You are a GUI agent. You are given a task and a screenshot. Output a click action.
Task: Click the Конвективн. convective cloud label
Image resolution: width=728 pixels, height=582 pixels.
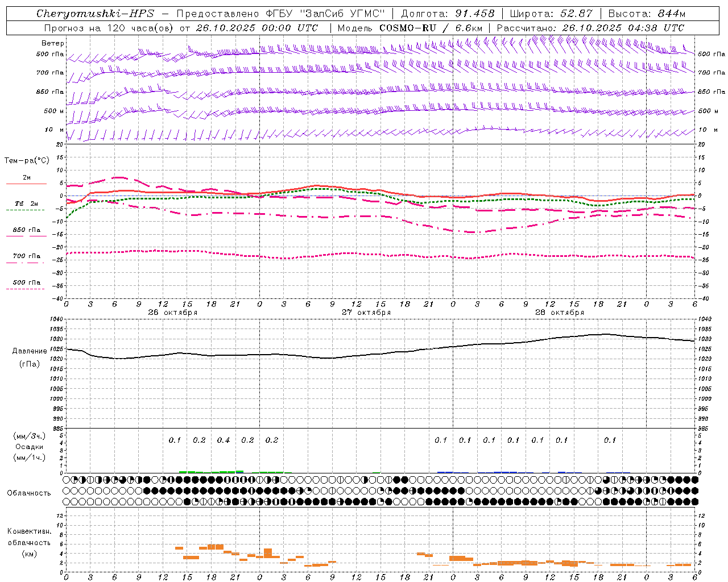(29, 531)
